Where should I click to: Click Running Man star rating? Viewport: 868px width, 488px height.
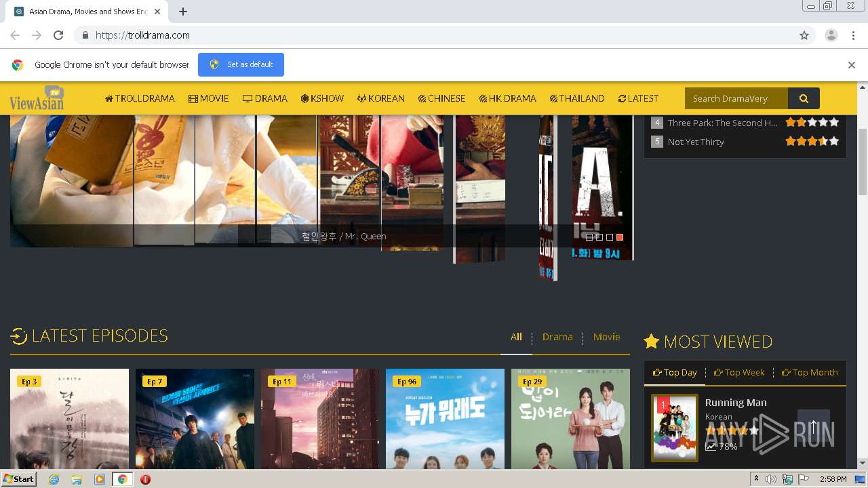point(732,430)
